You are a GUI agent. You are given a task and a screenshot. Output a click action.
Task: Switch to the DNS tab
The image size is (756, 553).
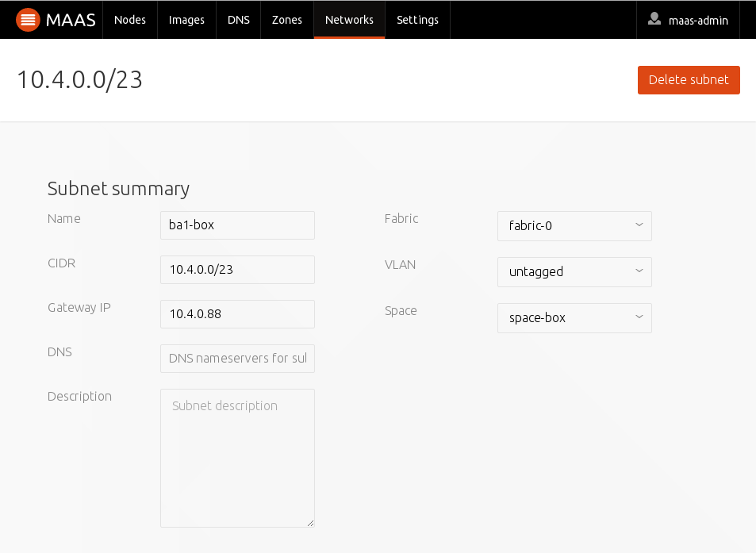(239, 20)
